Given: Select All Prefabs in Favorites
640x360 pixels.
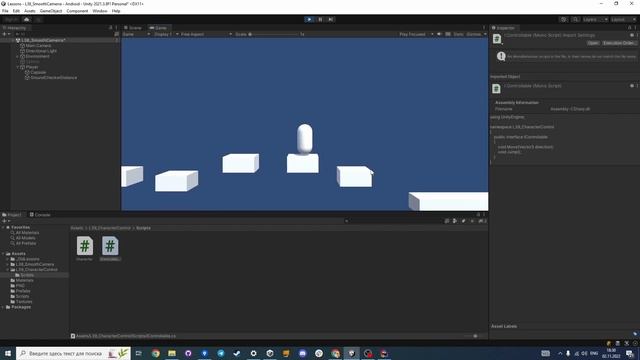Looking at the screenshot, I should (x=26, y=243).
